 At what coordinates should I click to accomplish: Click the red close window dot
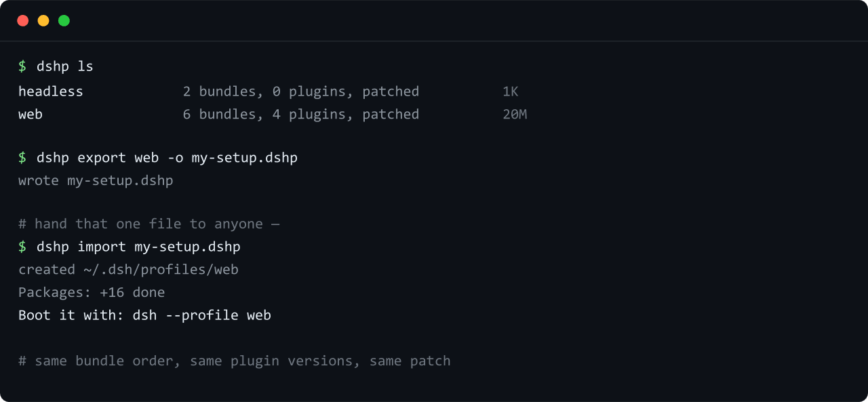[23, 20]
